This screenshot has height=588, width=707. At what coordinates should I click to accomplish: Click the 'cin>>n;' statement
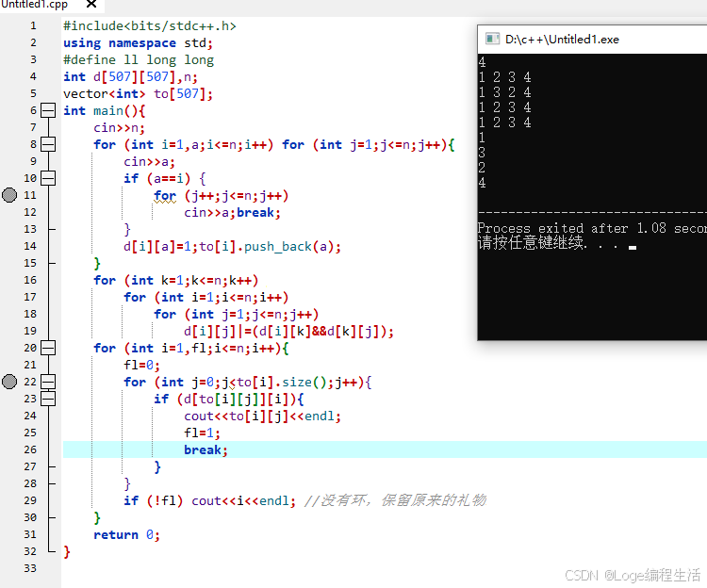(119, 128)
